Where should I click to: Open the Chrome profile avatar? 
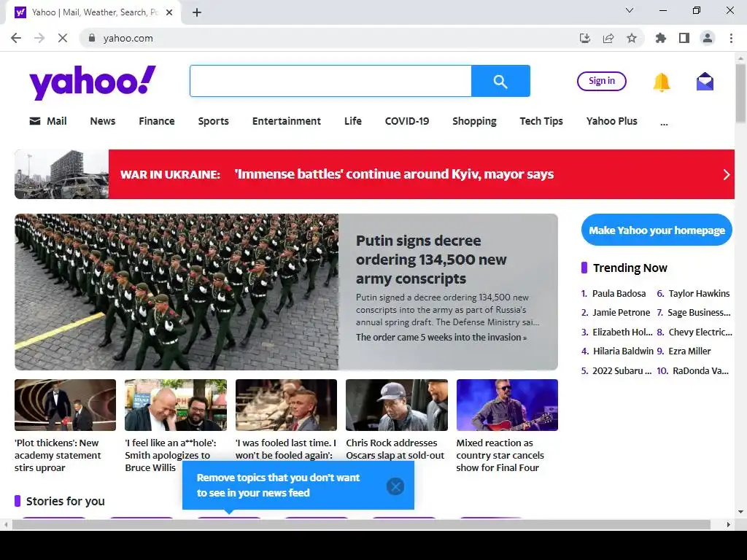[708, 38]
